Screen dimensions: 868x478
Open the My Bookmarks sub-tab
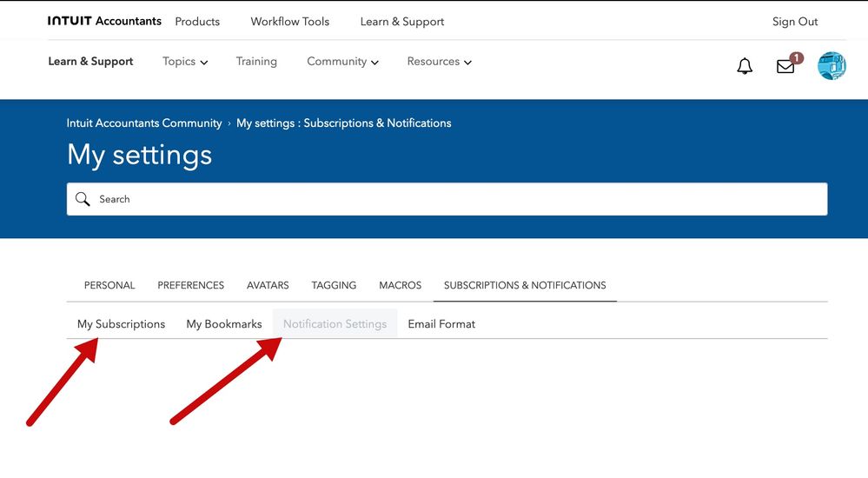pos(224,324)
